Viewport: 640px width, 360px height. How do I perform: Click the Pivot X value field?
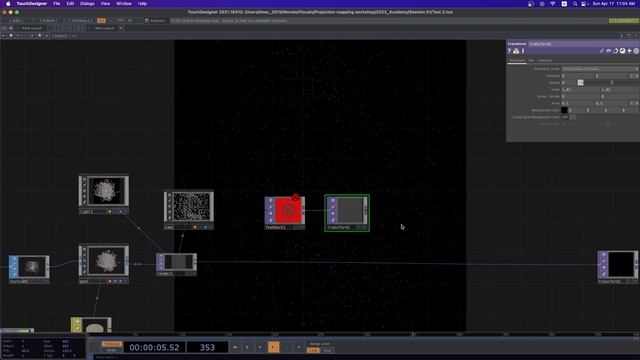[578, 104]
